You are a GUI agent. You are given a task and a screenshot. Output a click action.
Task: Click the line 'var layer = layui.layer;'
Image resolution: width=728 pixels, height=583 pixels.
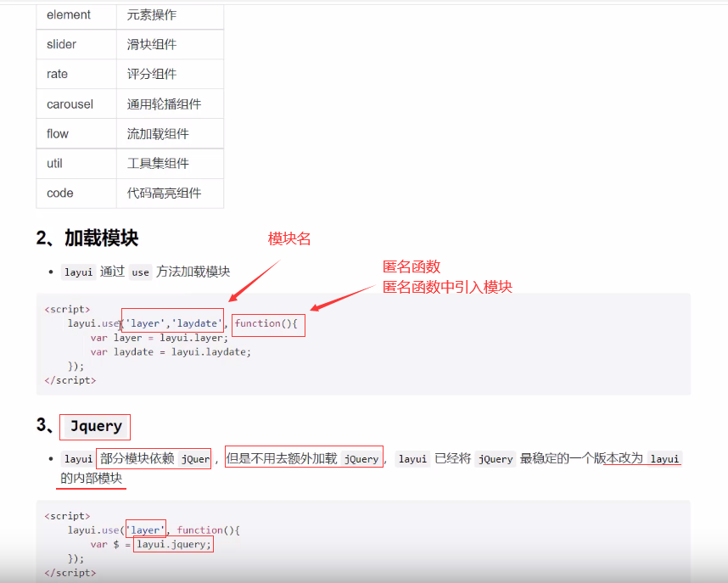click(160, 338)
